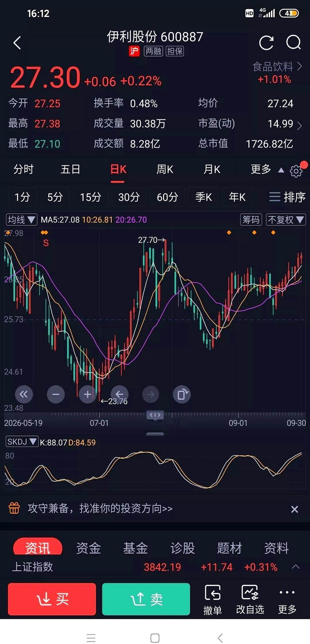Tap the 23.76 low price label
The height and width of the screenshot is (644, 310).
click(114, 401)
